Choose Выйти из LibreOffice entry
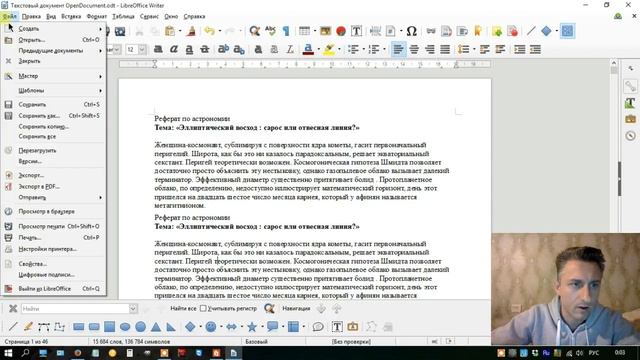The image size is (640, 360). 53,289
